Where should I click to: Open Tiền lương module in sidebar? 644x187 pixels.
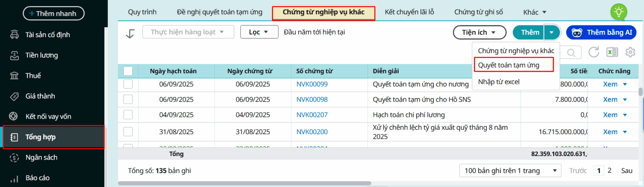41,55
